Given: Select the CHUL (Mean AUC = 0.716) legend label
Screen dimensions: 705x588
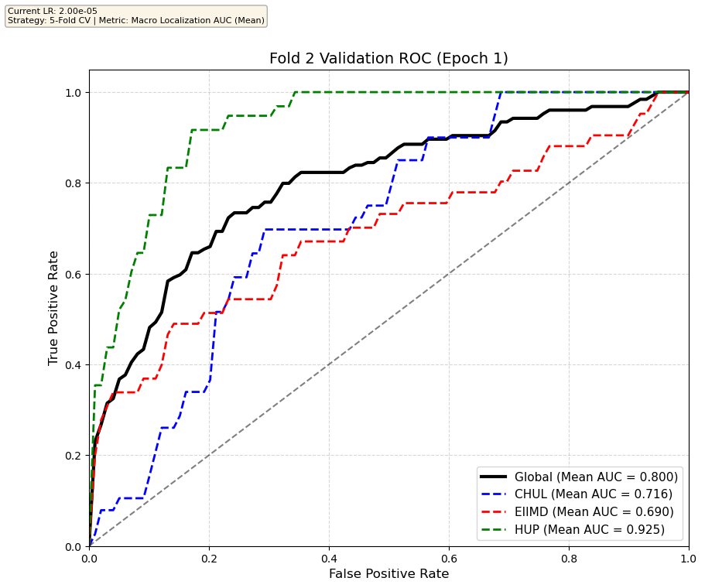Looking at the screenshot, I should pyautogui.click(x=594, y=494).
